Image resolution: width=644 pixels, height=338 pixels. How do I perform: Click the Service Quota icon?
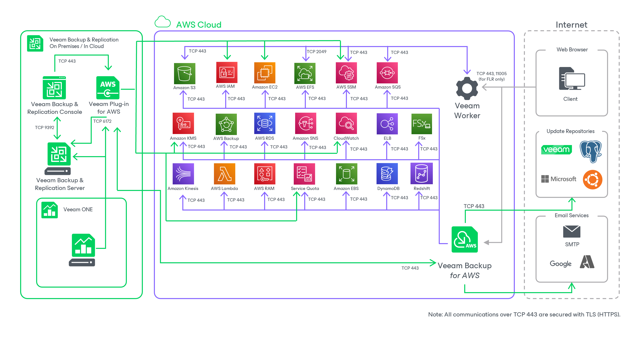(x=304, y=174)
